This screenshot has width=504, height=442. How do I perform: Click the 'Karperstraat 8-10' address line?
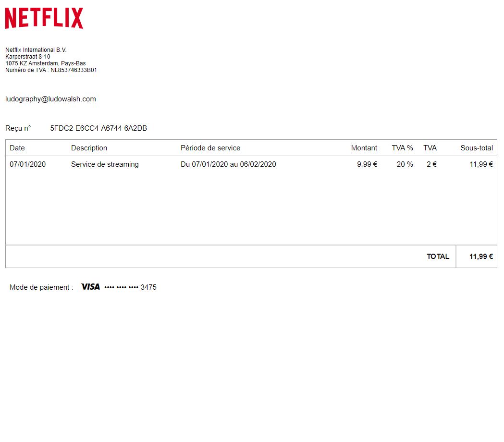pos(28,57)
